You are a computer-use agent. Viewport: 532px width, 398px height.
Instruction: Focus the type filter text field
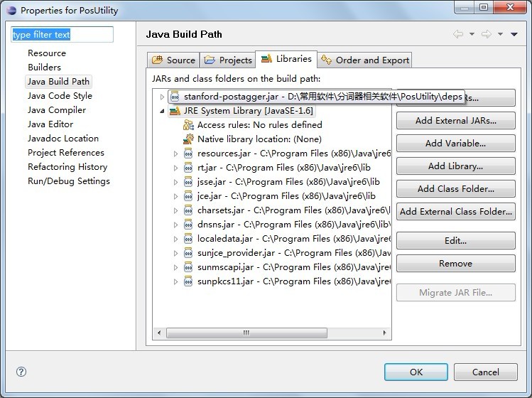pyautogui.click(x=62, y=34)
